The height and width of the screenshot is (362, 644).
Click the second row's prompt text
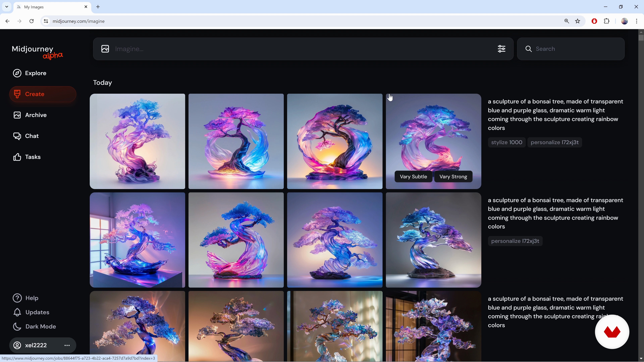tap(555, 214)
